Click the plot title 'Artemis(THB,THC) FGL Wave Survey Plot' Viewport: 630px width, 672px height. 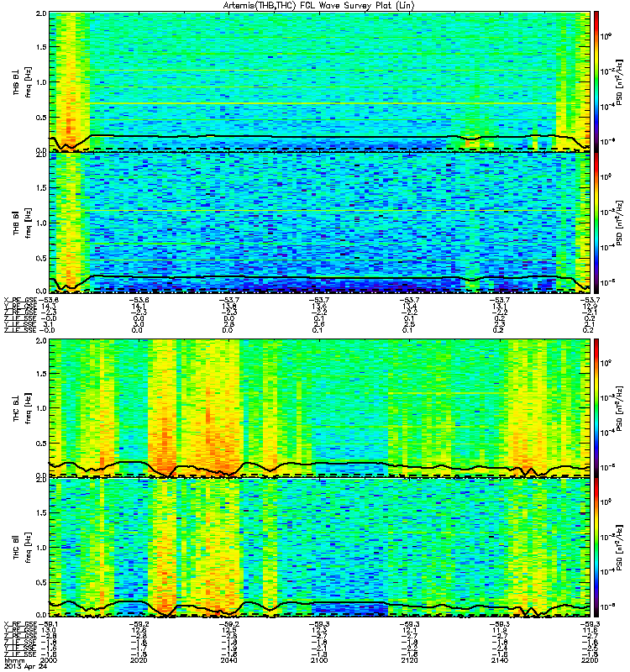[x=319, y=6]
